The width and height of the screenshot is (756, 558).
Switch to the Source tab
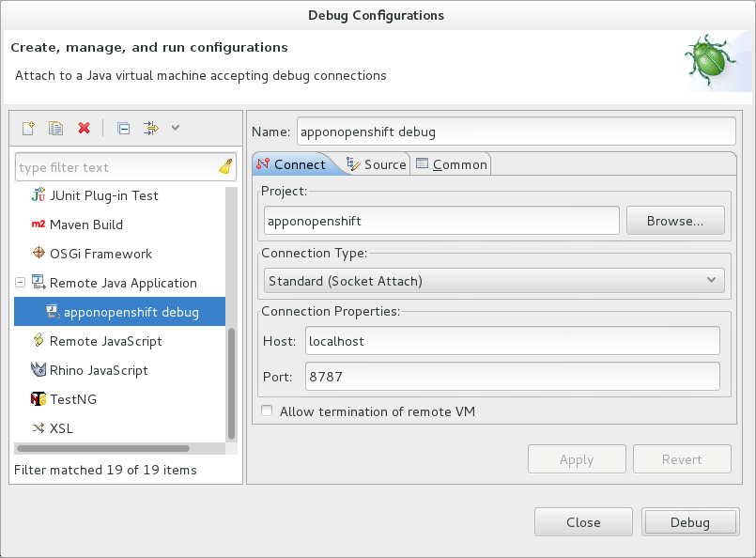pyautogui.click(x=376, y=164)
